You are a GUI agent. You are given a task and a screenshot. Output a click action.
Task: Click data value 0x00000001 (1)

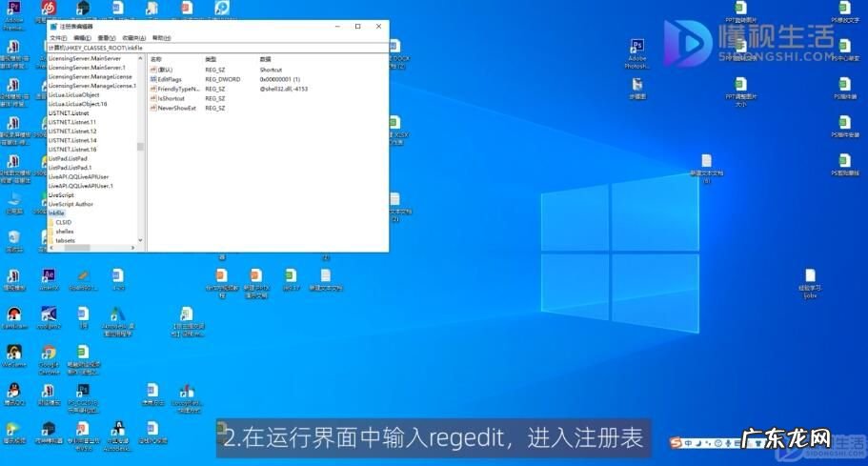tap(280, 80)
